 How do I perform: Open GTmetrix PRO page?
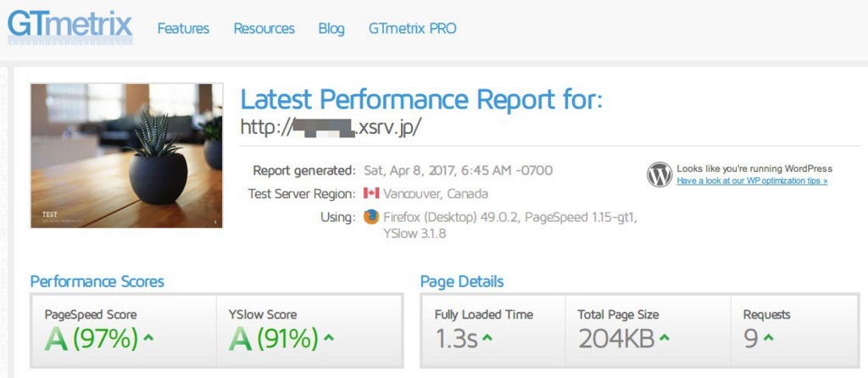(x=413, y=28)
